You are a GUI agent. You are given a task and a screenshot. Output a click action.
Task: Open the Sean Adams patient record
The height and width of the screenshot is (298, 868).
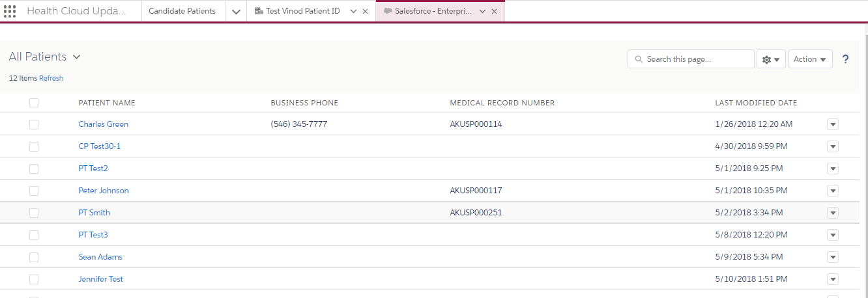[100, 257]
